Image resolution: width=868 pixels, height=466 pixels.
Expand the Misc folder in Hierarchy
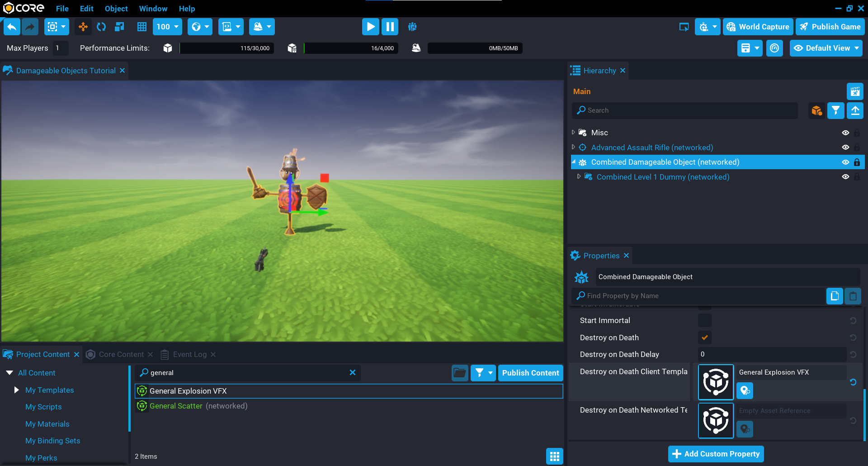pos(573,133)
